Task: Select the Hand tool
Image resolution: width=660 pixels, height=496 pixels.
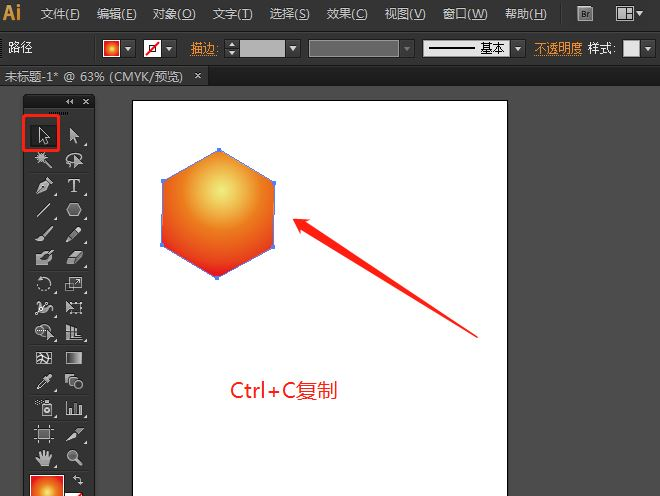Action: click(x=44, y=458)
